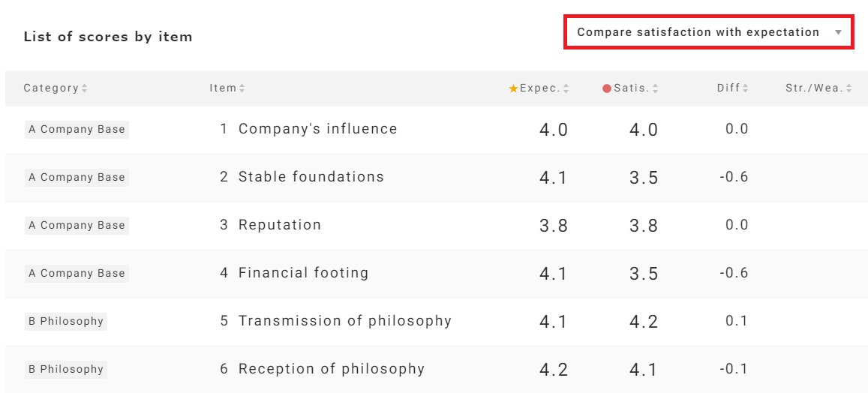Sort by Category column arrows

85,88
